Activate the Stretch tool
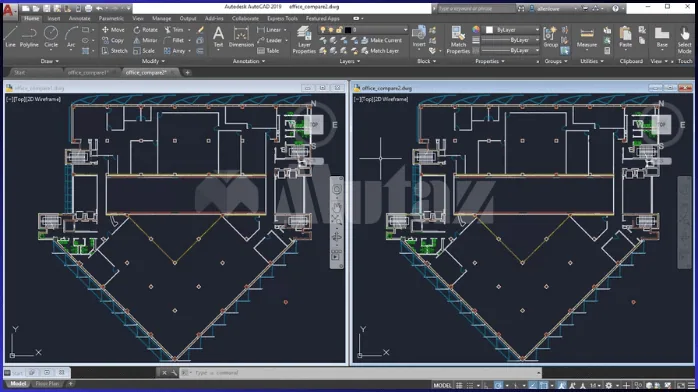Viewport: 698px width, 392px height. 114,51
